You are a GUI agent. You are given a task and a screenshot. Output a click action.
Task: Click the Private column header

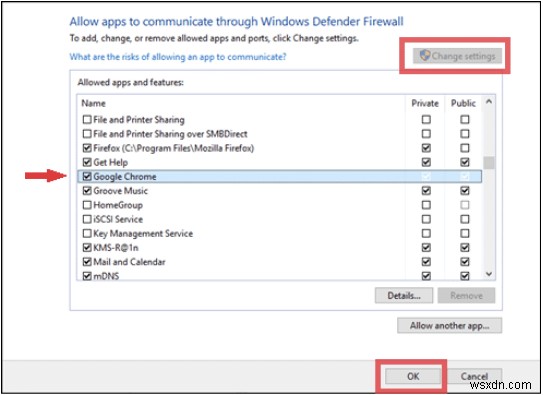coord(425,103)
